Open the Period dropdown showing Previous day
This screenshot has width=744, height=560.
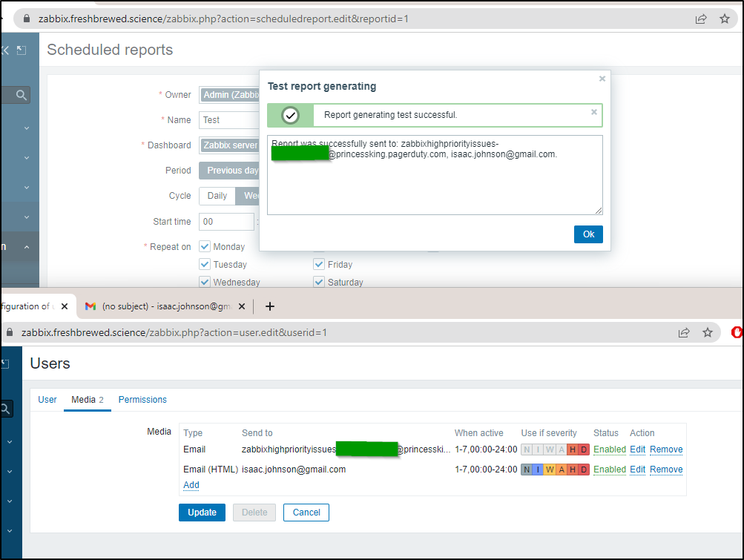229,171
